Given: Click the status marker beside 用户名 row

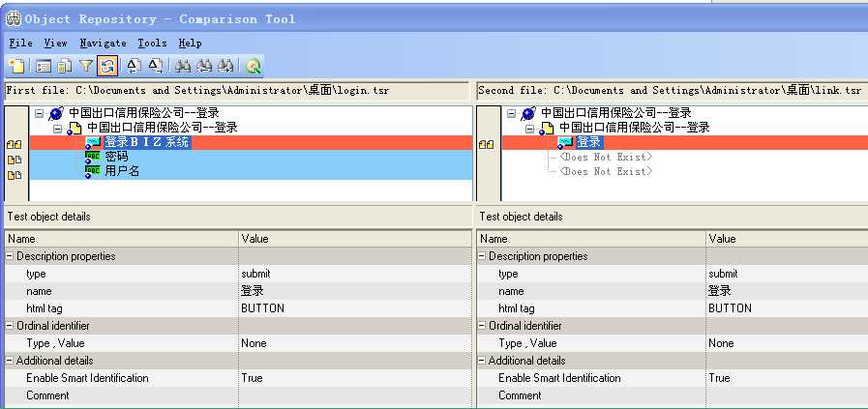Looking at the screenshot, I should [15, 175].
